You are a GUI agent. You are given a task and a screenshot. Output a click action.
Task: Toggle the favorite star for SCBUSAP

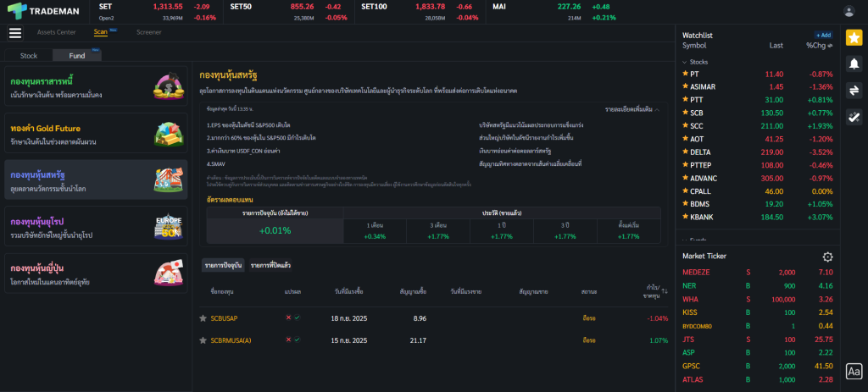203,318
